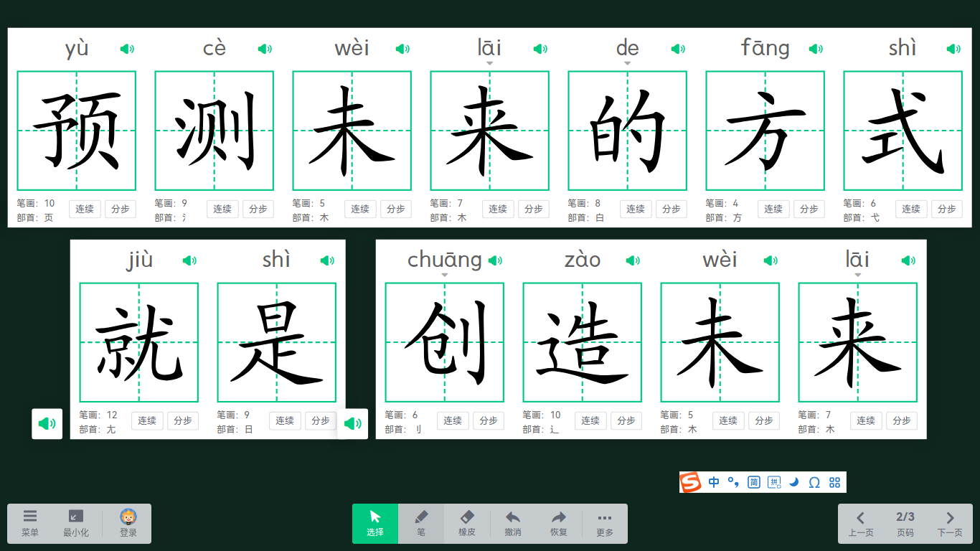Toggle simplified/traditional (简) in the IME bar
The height and width of the screenshot is (551, 980).
754,482
